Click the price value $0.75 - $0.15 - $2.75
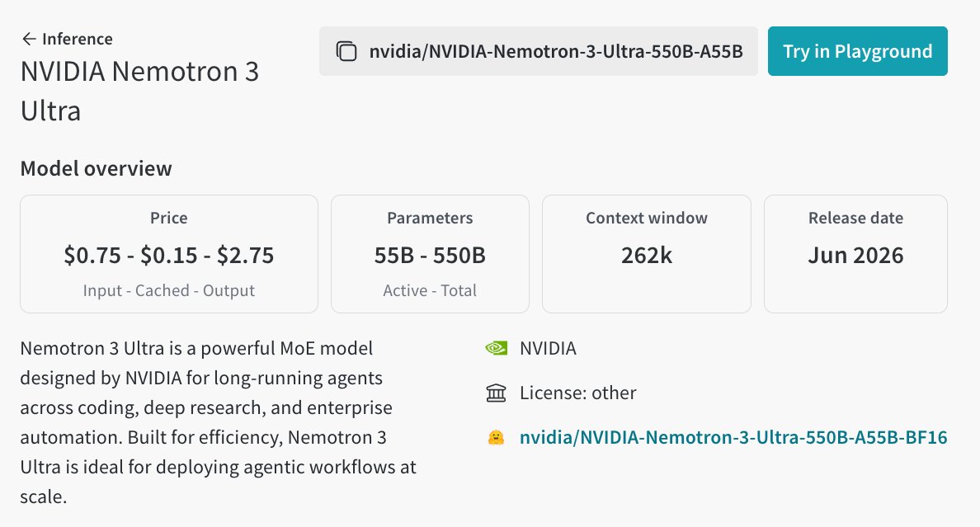The width and height of the screenshot is (980, 527). 169,255
